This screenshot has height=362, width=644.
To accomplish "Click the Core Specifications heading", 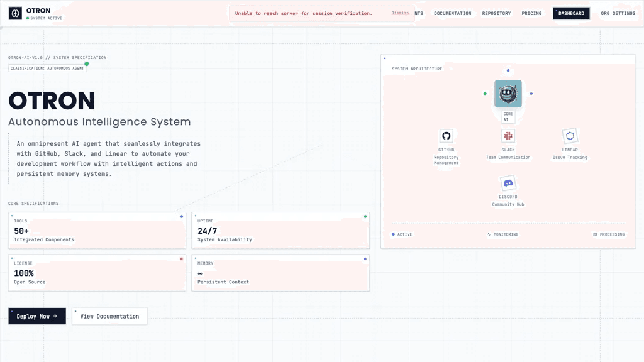I will tap(33, 204).
